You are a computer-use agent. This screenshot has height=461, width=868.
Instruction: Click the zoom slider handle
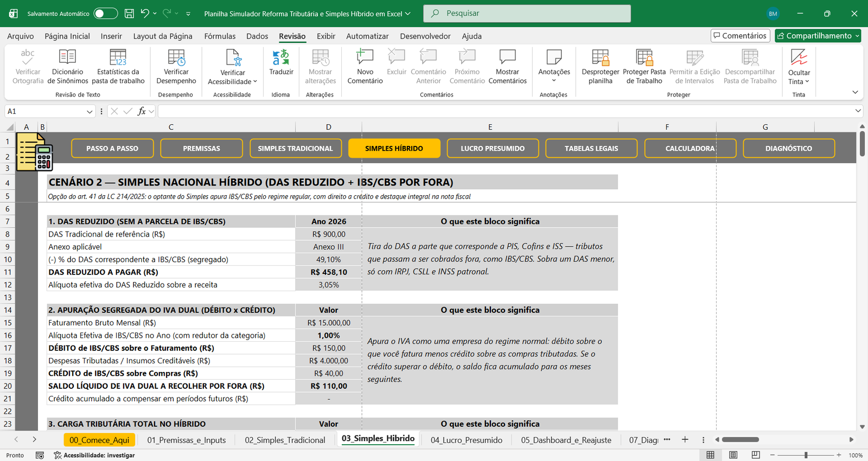806,455
